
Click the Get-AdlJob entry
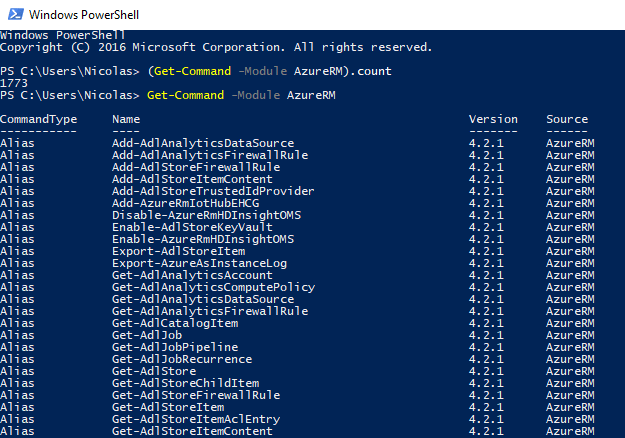147,335
